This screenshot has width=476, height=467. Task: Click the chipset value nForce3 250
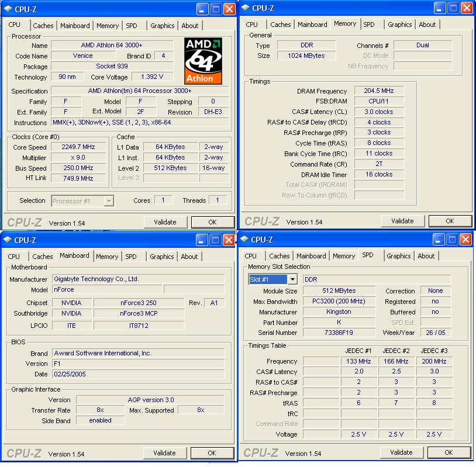(x=139, y=303)
